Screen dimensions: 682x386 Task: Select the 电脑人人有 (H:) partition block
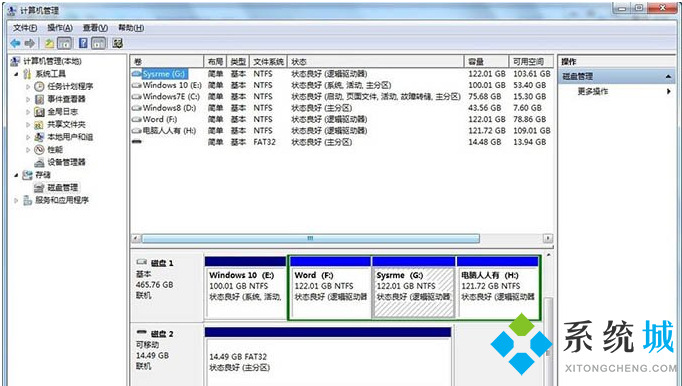tap(498, 287)
